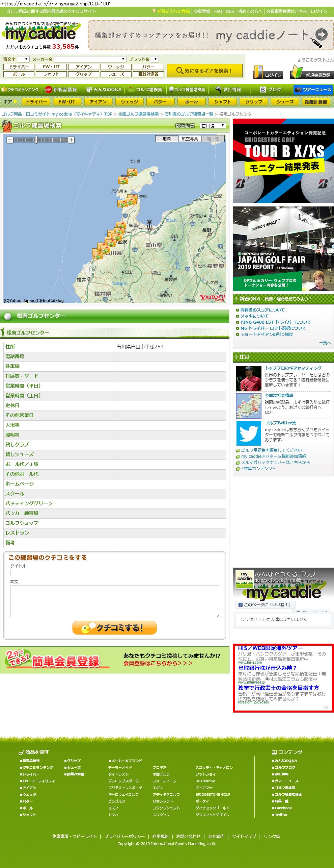The height and width of the screenshot is (868, 334).
Task: Select パター in yellow gear bar
Action: point(160,102)
